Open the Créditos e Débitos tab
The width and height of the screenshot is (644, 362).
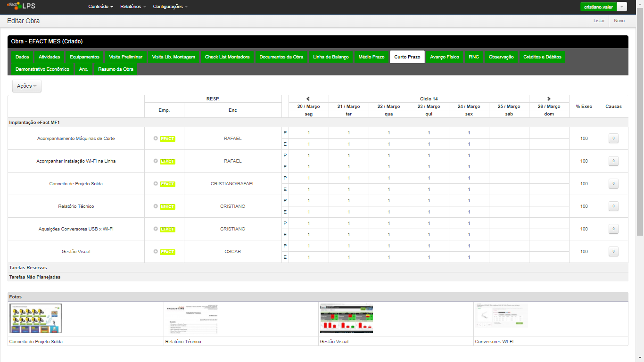coord(542,57)
